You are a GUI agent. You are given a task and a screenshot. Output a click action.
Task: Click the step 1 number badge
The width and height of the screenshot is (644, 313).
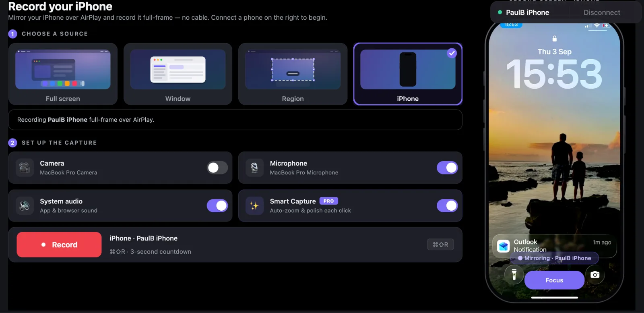pos(12,34)
